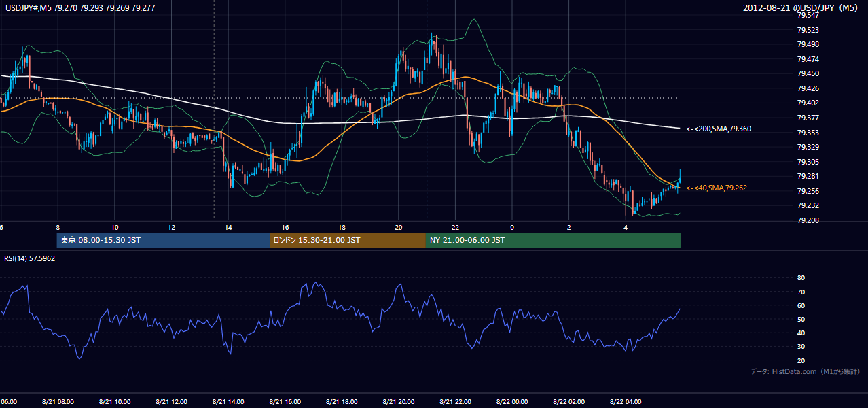
Task: Click hour tick 8 under price chart
Action: 58,227
